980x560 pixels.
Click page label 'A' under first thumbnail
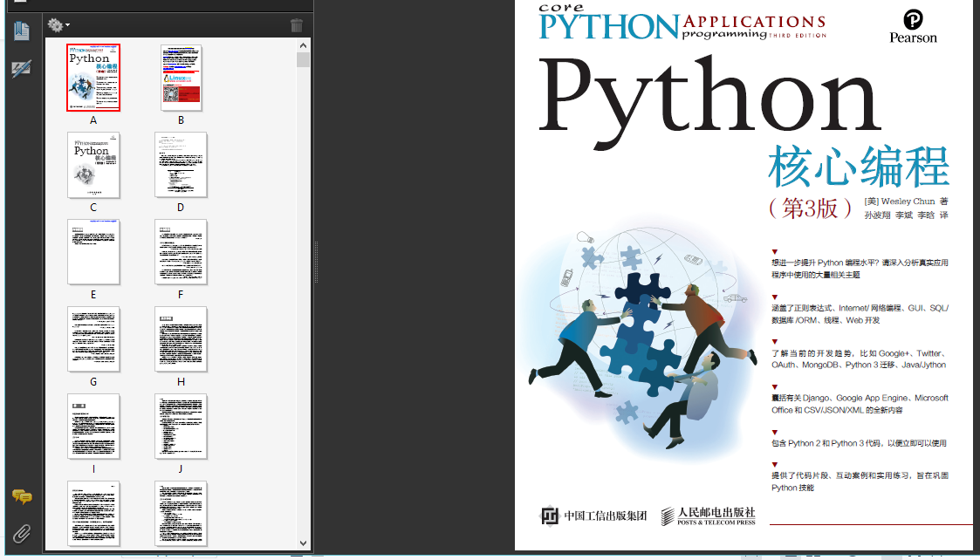93,120
